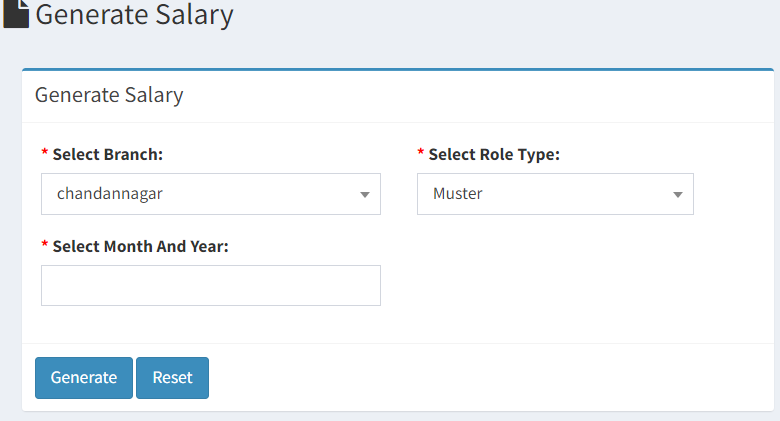Select the chandannagar value text

click(x=109, y=194)
